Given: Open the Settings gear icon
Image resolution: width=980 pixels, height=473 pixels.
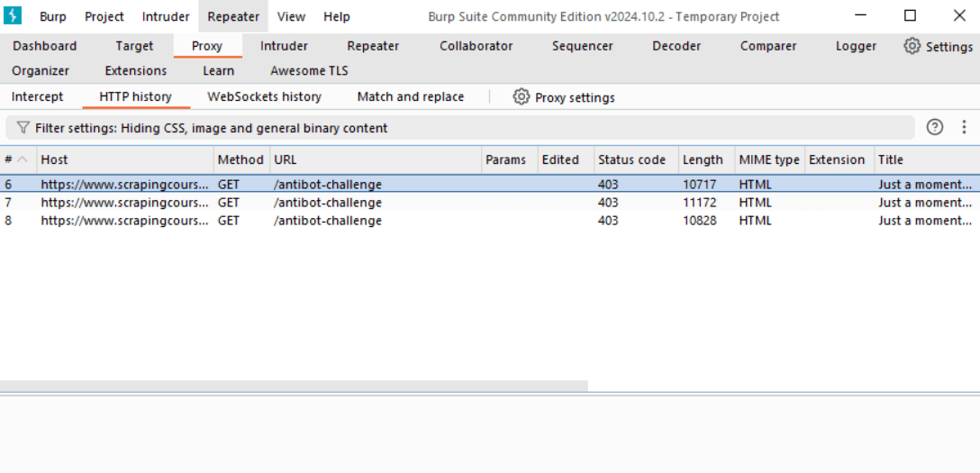Looking at the screenshot, I should [x=912, y=46].
